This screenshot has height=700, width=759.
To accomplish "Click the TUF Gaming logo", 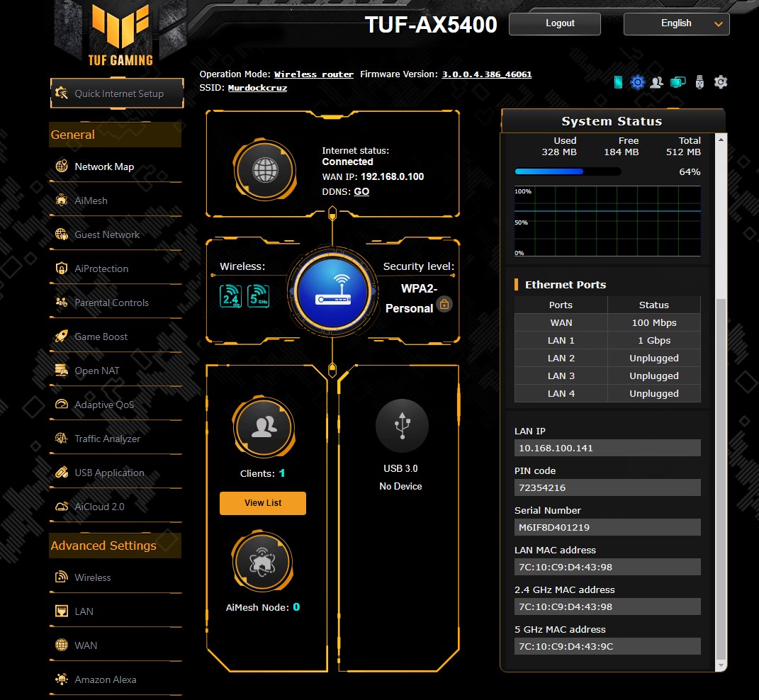I will (120, 35).
